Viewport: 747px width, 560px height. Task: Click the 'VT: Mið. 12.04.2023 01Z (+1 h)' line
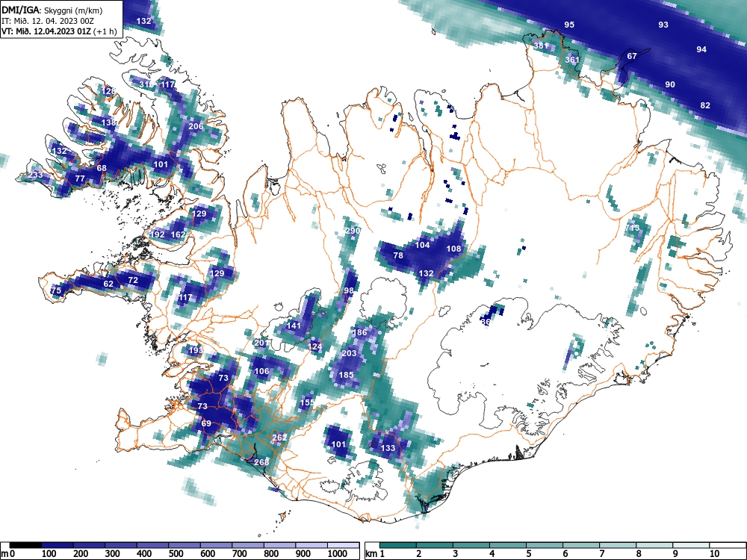click(59, 31)
